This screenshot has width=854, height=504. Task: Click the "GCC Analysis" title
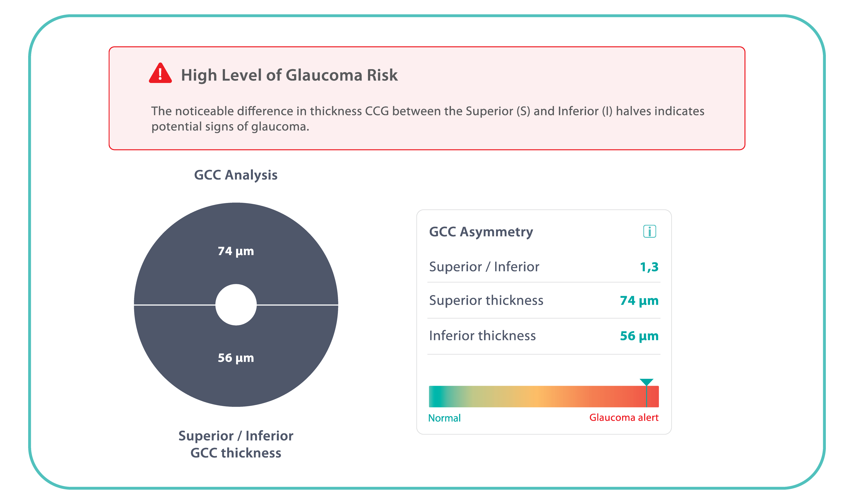[236, 175]
